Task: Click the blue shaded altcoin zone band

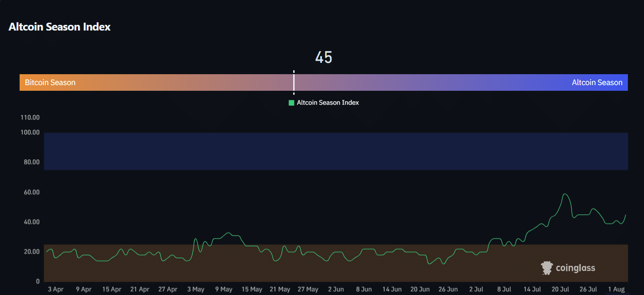Action: pos(336,151)
